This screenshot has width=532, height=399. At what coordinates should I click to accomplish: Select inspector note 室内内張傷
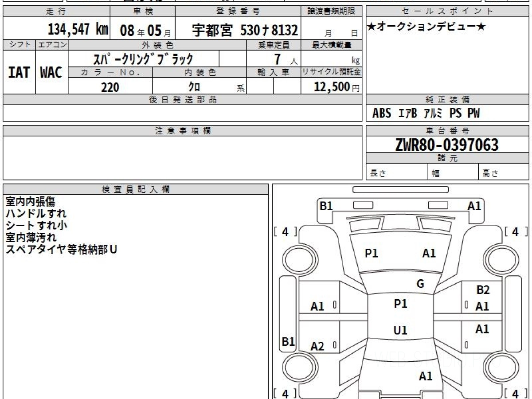pyautogui.click(x=31, y=202)
